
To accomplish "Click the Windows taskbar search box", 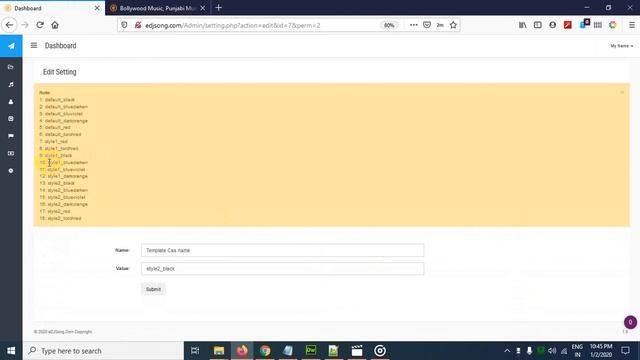I will coord(103,351).
